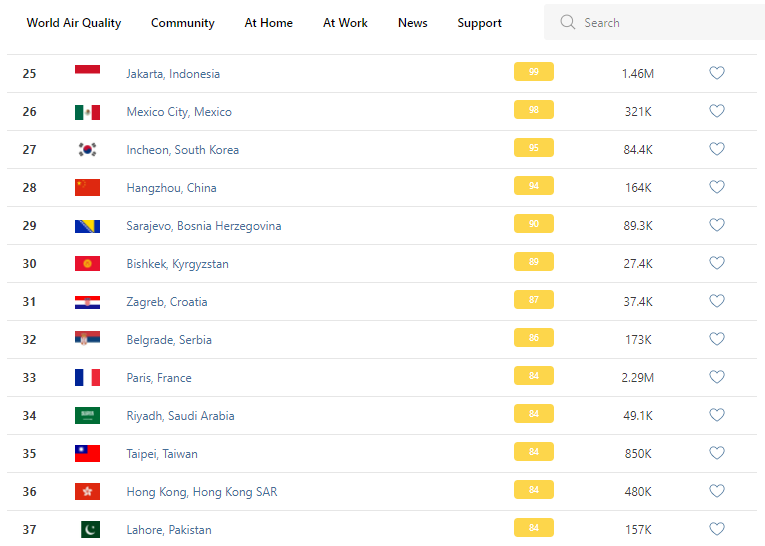Favorite Jakarta, Indonesia with the heart icon
Screen dimensions: 765x546
click(x=716, y=73)
